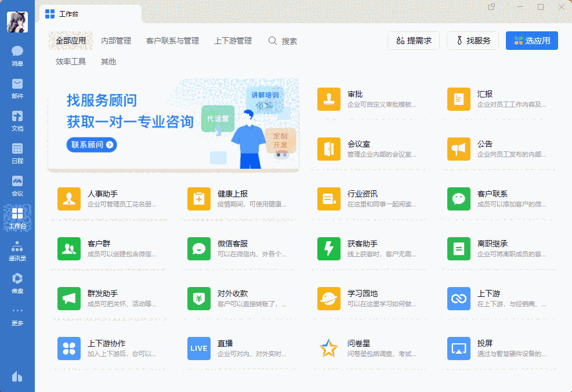Open 微盘 from the left sidebar

(x=17, y=284)
